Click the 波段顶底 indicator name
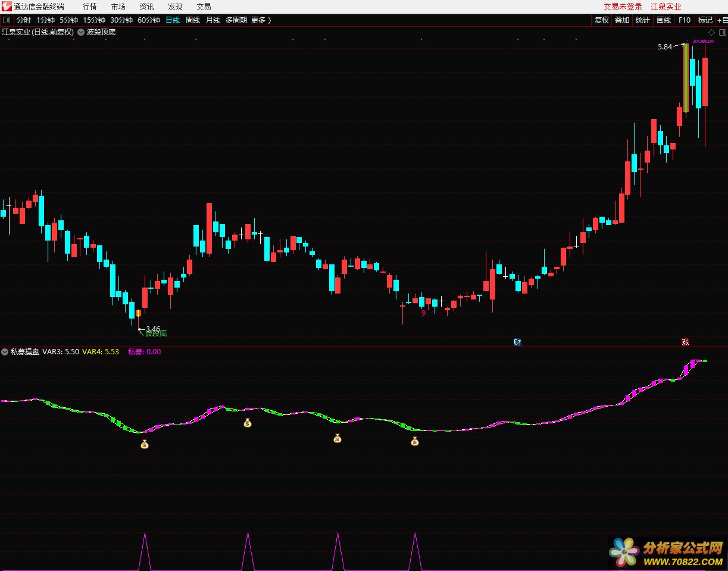 [x=101, y=32]
